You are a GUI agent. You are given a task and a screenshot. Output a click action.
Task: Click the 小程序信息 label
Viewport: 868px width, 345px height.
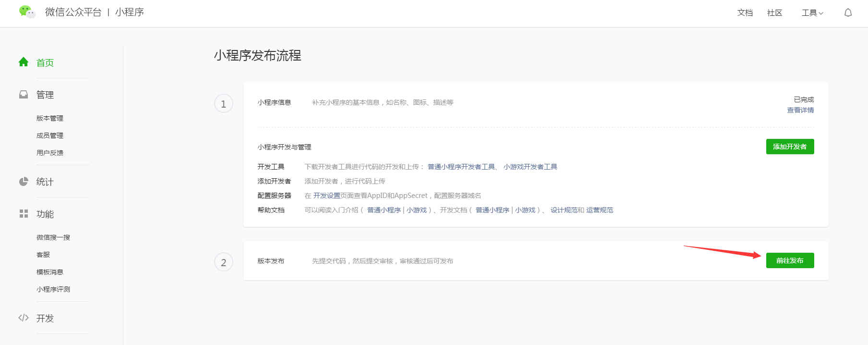click(275, 102)
